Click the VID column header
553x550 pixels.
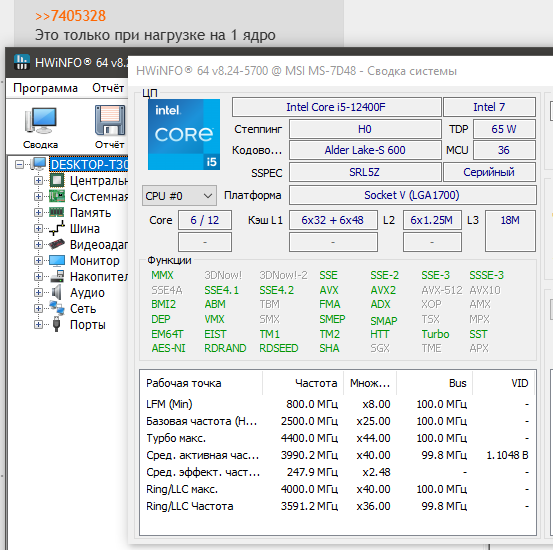tap(503, 383)
